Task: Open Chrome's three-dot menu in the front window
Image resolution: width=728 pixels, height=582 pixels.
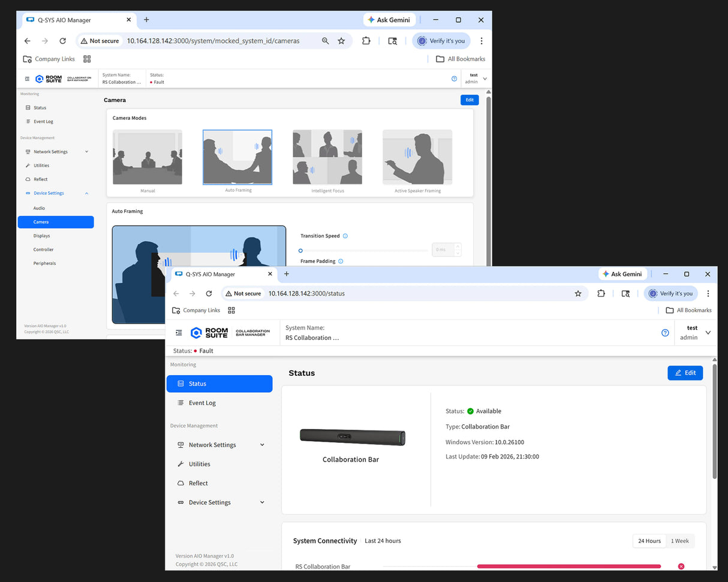Action: 708,293
